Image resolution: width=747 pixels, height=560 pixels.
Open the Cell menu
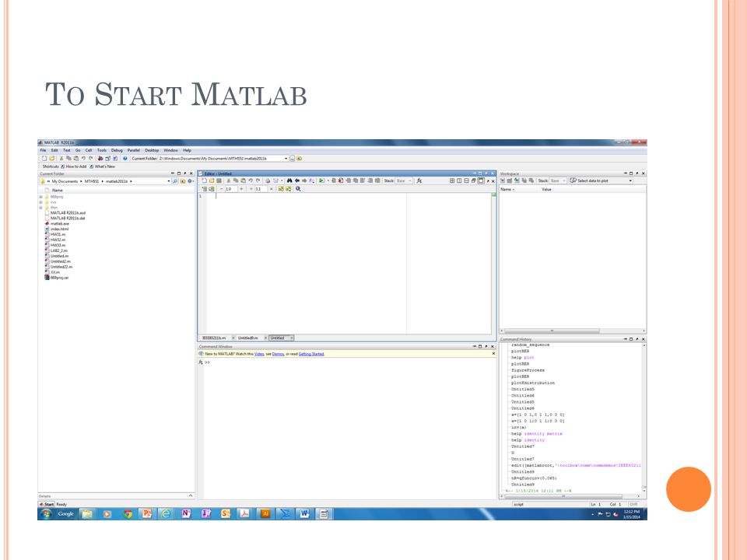[x=89, y=150]
